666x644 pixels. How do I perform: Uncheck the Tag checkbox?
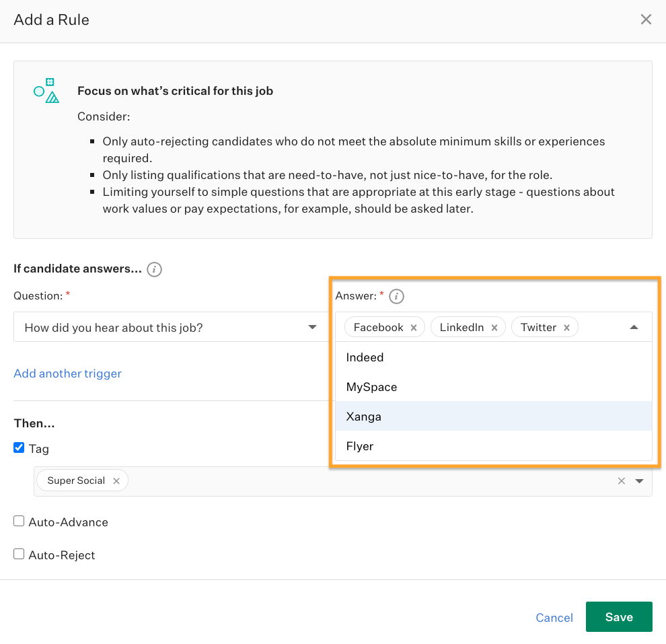[x=19, y=448]
